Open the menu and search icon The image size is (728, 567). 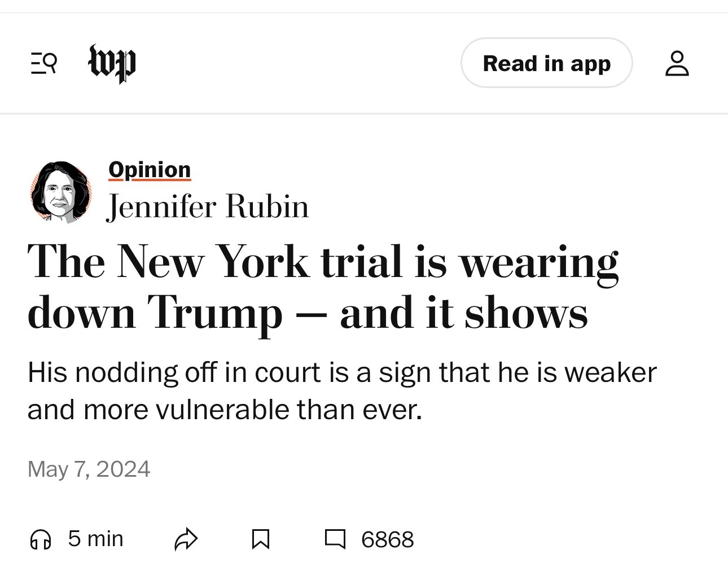point(43,63)
